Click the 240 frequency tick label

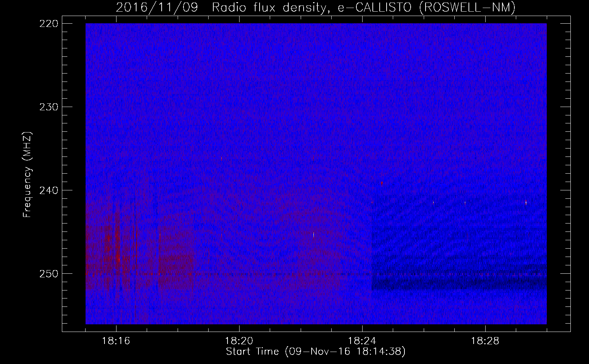48,190
